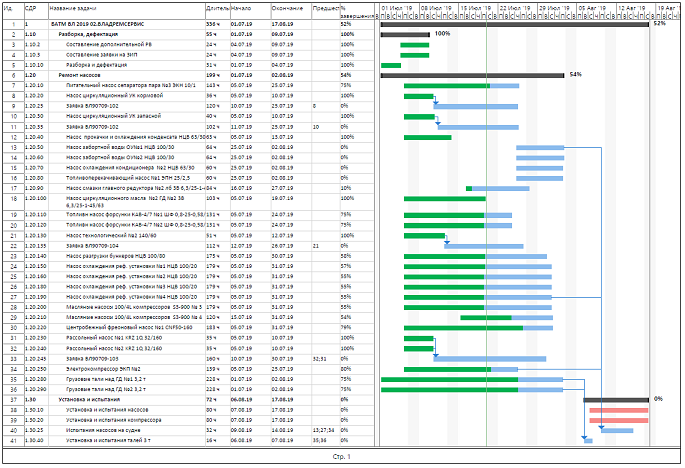Select task 'Насос технологический №2 140/60'
This screenshot has height=468, width=685.
[111, 236]
